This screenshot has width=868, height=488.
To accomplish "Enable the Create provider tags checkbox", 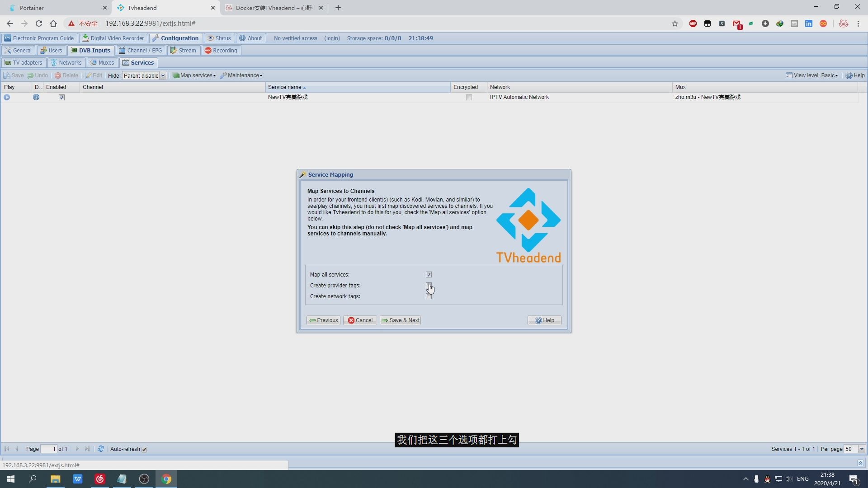I will click(x=429, y=285).
